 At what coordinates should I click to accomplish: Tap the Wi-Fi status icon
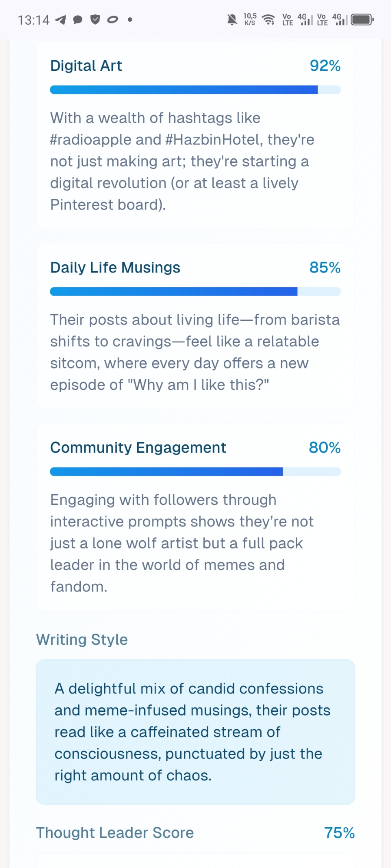pos(269,20)
